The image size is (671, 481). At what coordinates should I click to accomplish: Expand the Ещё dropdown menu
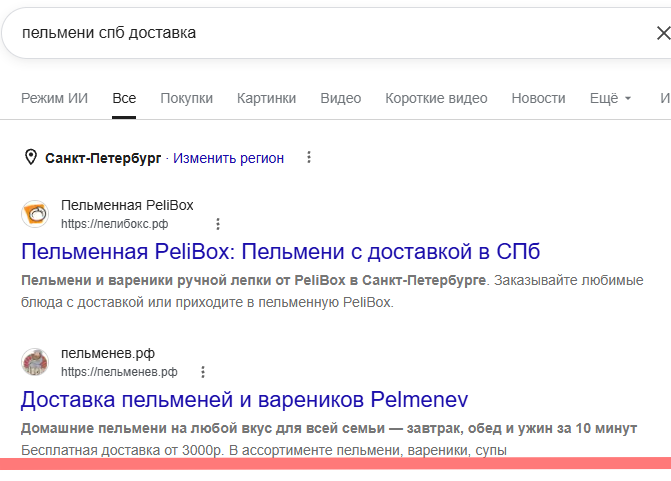610,98
